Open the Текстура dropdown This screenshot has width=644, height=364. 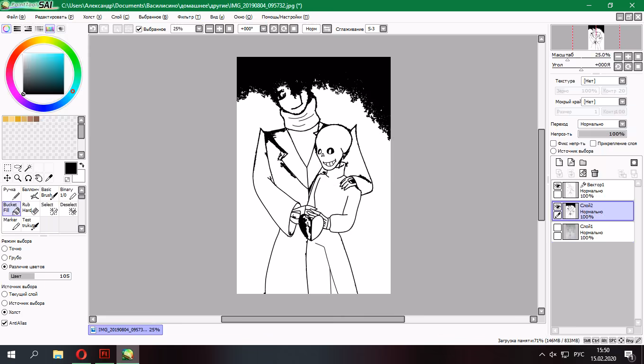623,81
